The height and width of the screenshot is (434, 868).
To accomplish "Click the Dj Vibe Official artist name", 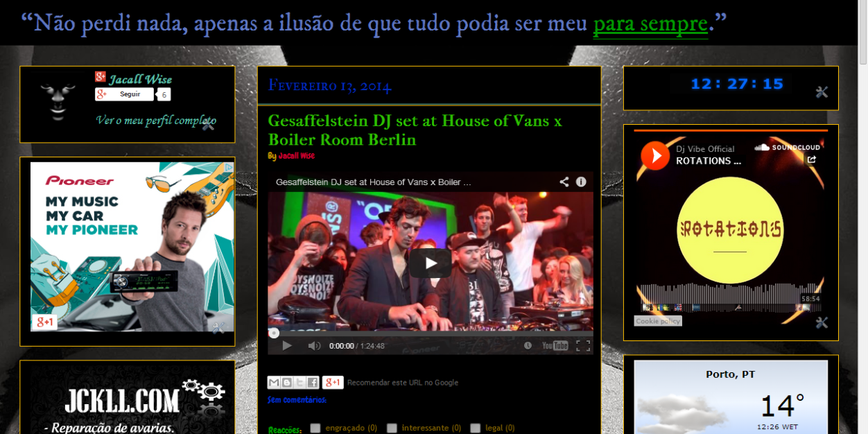I will [x=705, y=149].
